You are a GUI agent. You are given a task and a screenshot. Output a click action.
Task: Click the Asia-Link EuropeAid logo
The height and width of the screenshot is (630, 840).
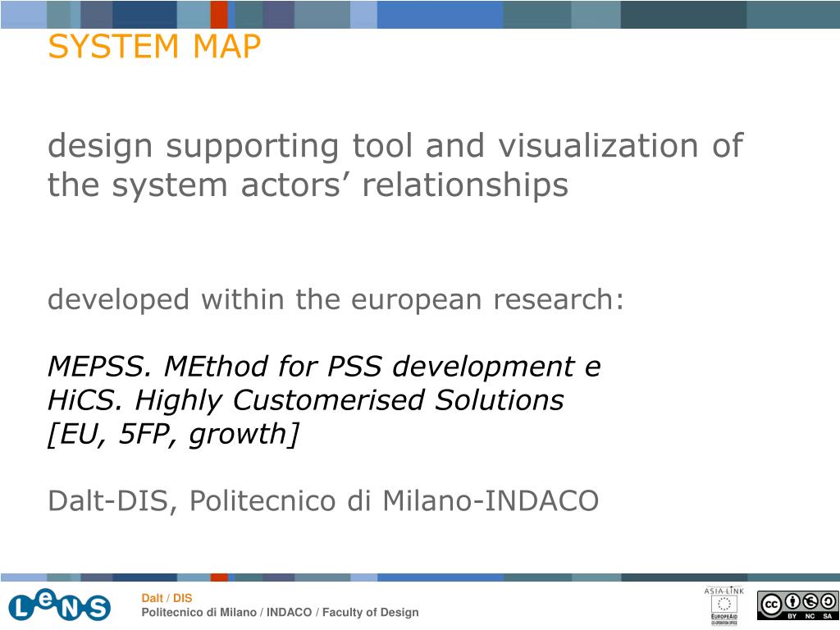(724, 606)
